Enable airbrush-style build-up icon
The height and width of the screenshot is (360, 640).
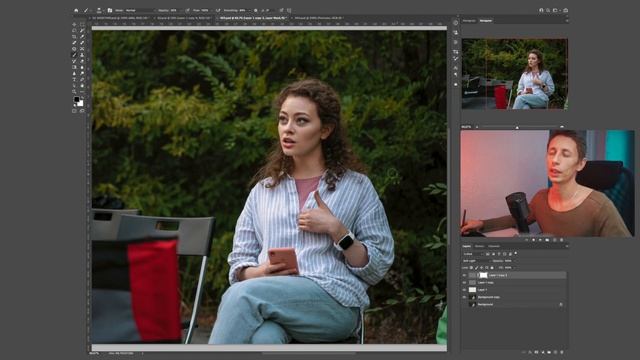click(x=218, y=11)
